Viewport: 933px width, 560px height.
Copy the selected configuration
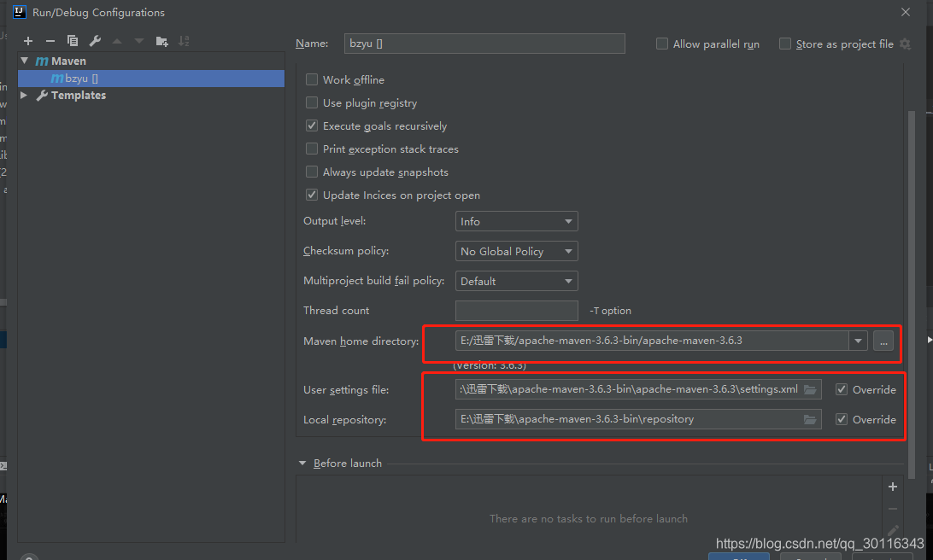pos(73,41)
